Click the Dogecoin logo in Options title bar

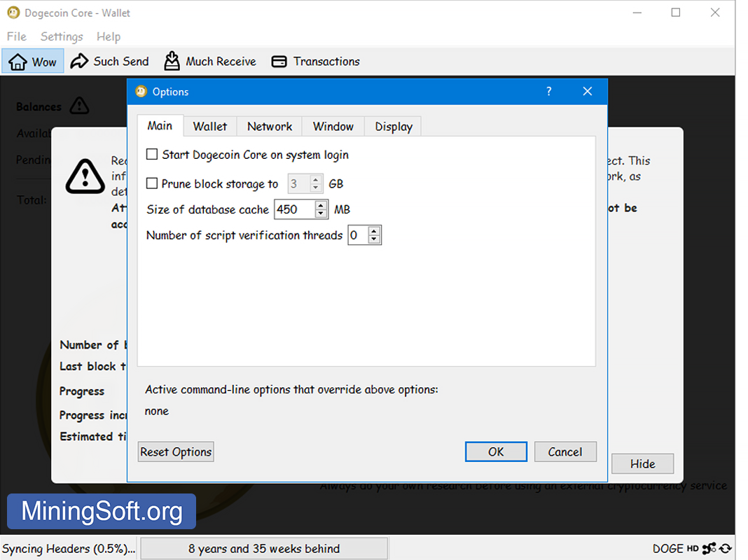[141, 92]
